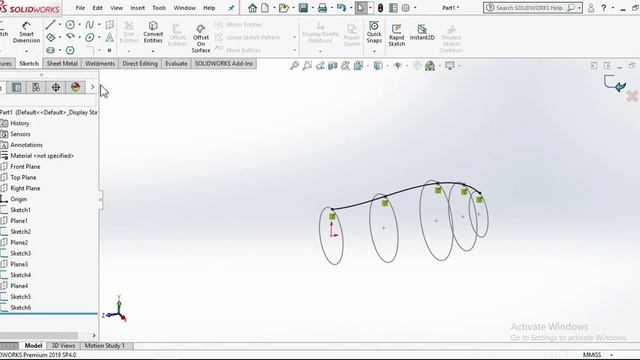Open the Circle tool dropdown arrow
The width and height of the screenshot is (640, 360).
coord(79,24)
